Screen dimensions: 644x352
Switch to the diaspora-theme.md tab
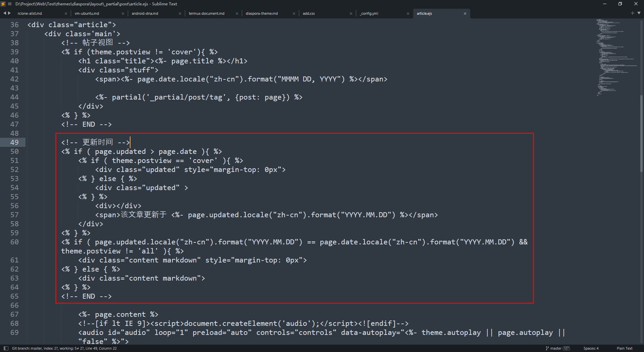coord(262,13)
